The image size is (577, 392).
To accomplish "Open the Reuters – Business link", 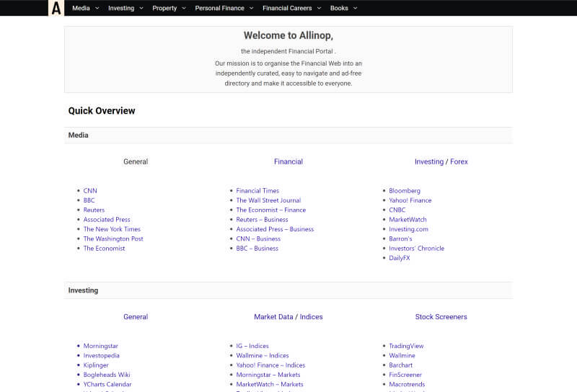I will (x=262, y=219).
